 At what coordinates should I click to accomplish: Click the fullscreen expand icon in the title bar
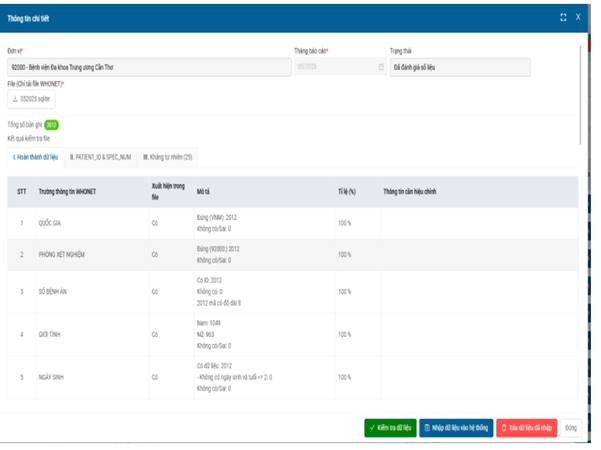pos(564,17)
